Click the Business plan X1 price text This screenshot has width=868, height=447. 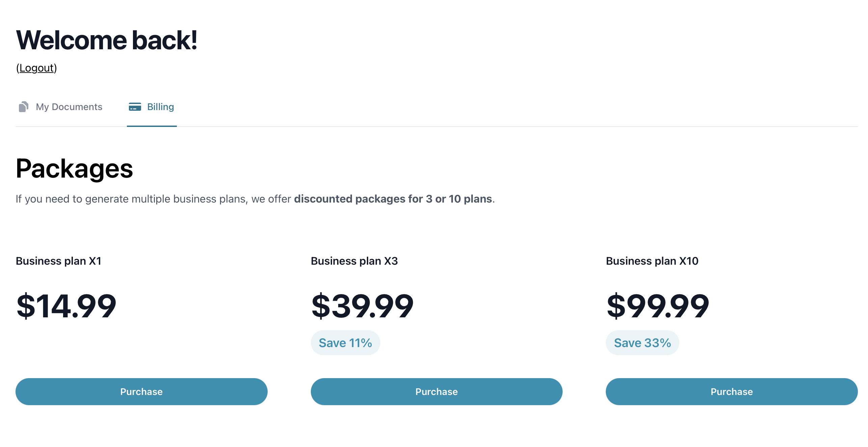(66, 306)
